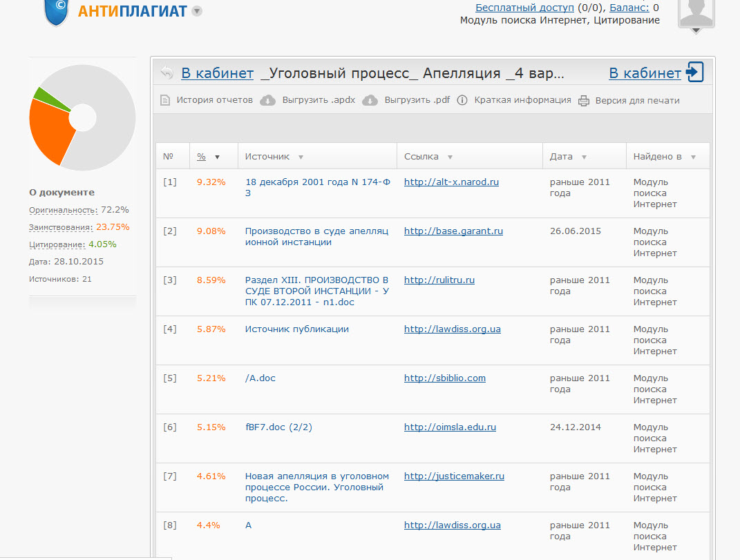Image resolution: width=740 pixels, height=560 pixels.
Task: Click row number [3]
Action: pos(170,280)
